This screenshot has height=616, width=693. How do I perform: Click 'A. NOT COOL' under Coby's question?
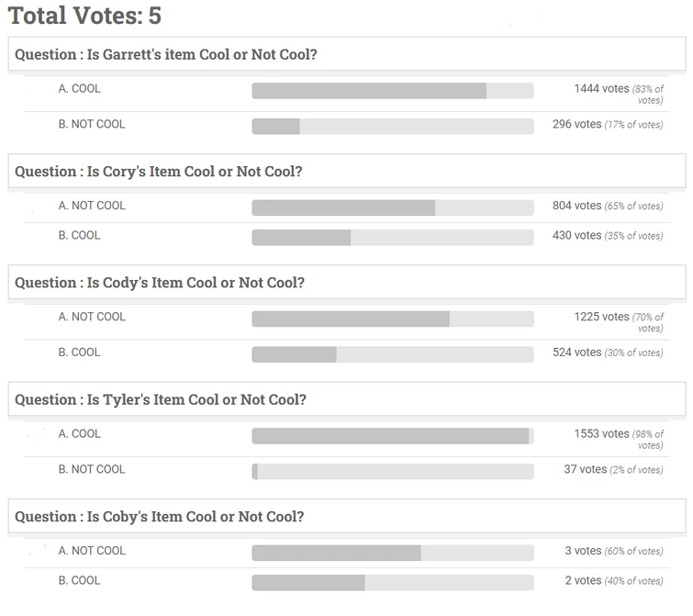pyautogui.click(x=92, y=551)
